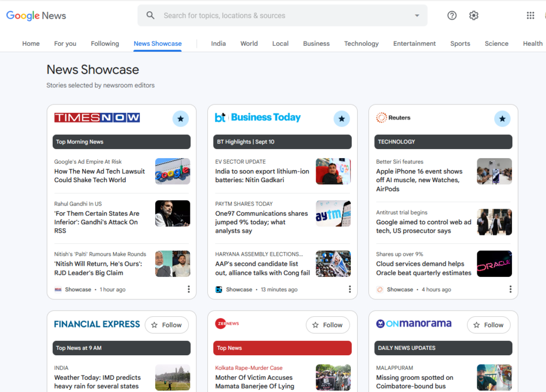Open the Business section tab
Screen dimensions: 546x392
click(316, 44)
